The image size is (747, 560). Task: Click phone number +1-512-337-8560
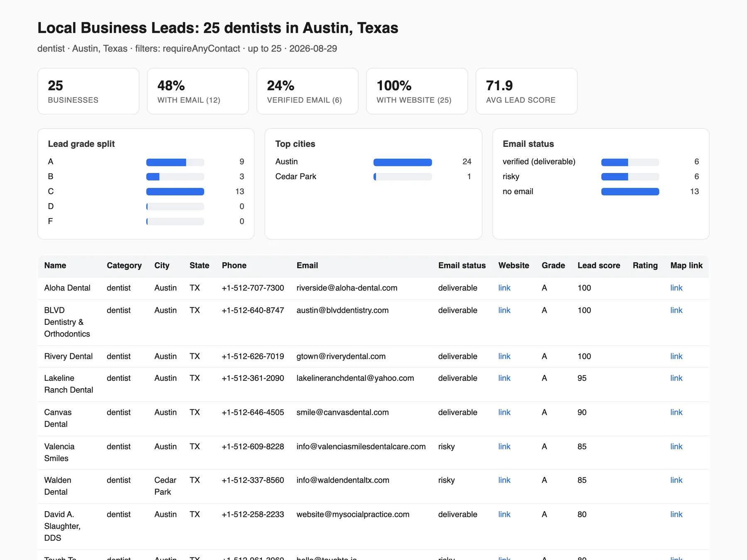[x=253, y=480]
